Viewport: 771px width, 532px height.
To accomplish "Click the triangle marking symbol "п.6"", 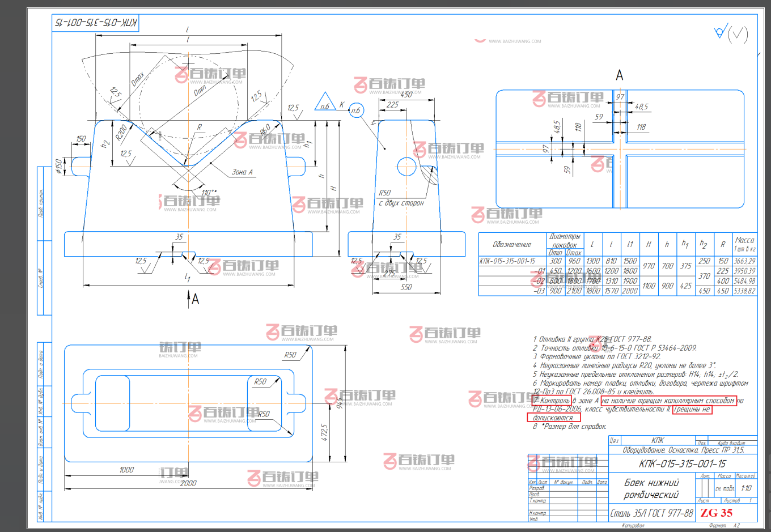I will coord(325,102).
